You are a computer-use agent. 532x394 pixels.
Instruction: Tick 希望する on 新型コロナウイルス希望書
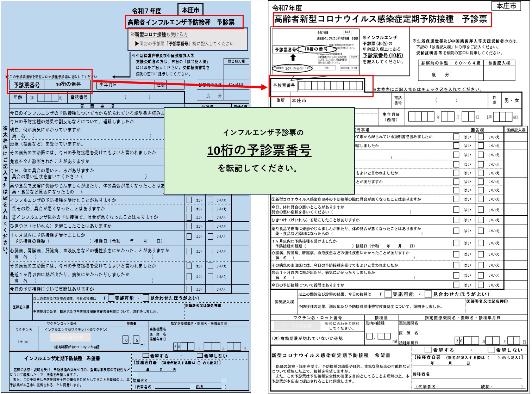tap(428, 350)
